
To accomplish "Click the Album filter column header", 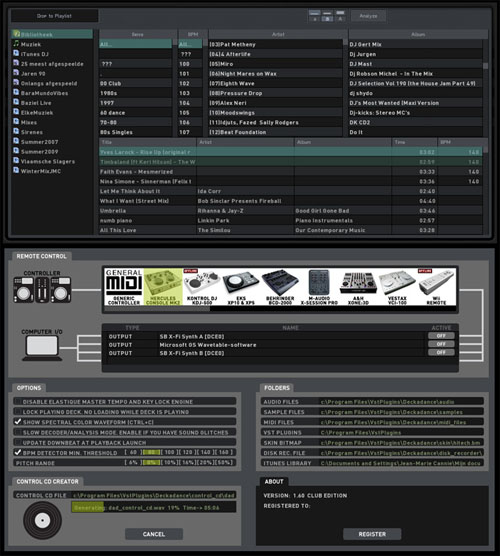I will point(418,34).
